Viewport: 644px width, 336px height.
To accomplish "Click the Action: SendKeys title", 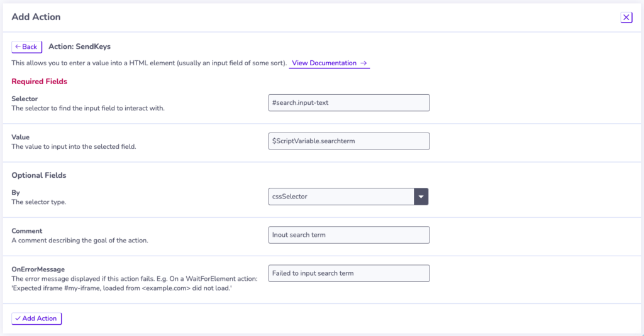I will 80,46.
